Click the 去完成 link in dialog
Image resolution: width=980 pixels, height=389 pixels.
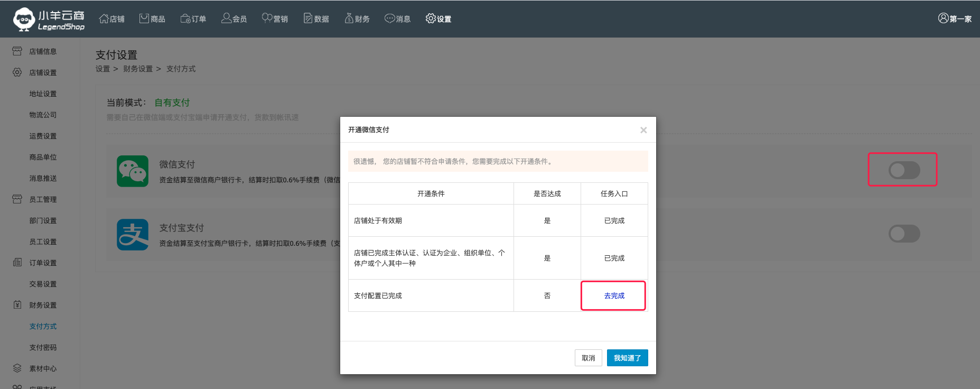click(x=614, y=295)
